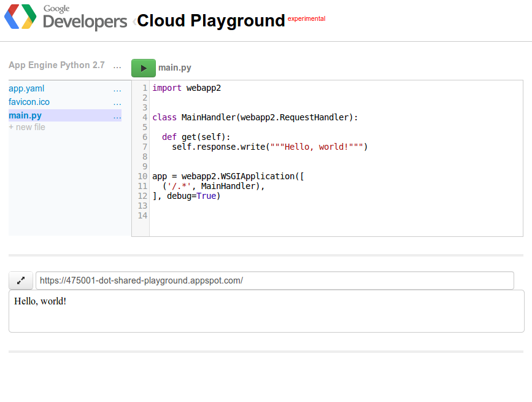Click the appspot URL address field
532x402 pixels.
(x=275, y=280)
